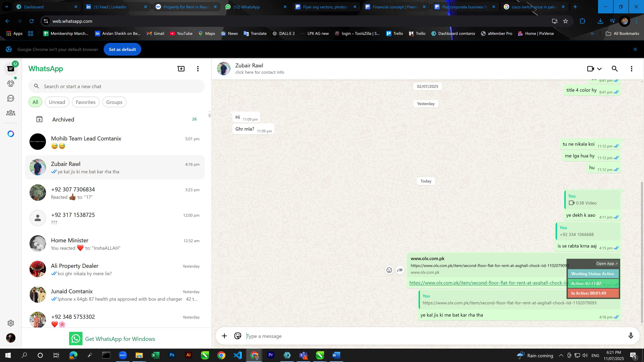Open a new browser tab
This screenshot has width=644, height=362.
pos(575,7)
